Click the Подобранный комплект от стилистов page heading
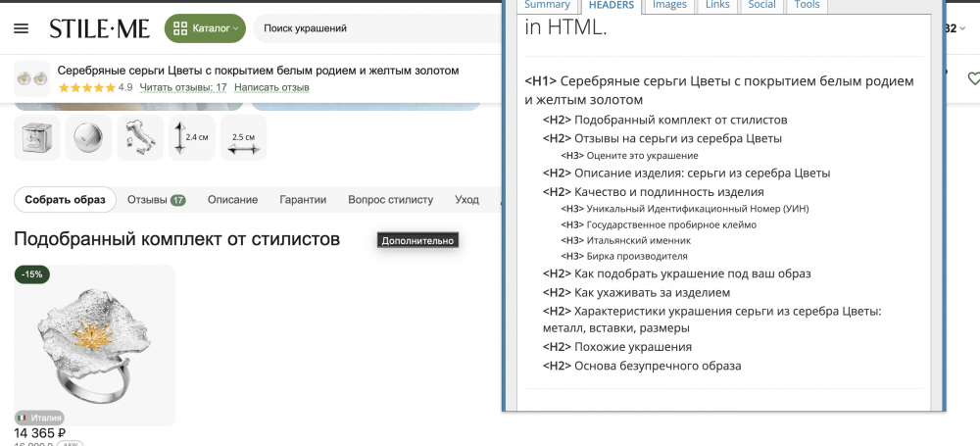Image resolution: width=980 pixels, height=446 pixels. click(176, 238)
